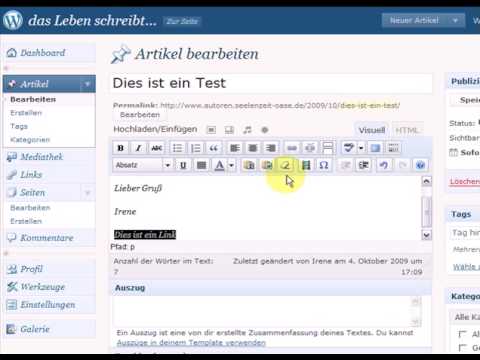Switch to the HTML editor tab

pos(407,130)
